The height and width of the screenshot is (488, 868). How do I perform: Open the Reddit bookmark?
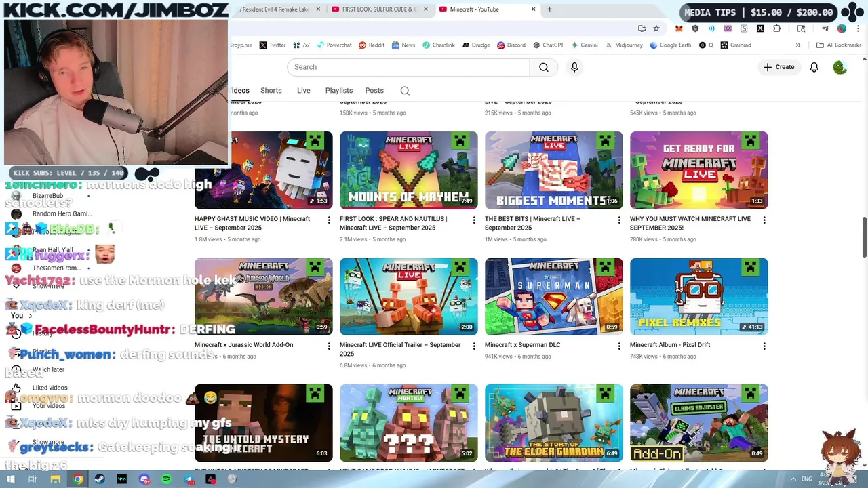point(372,45)
